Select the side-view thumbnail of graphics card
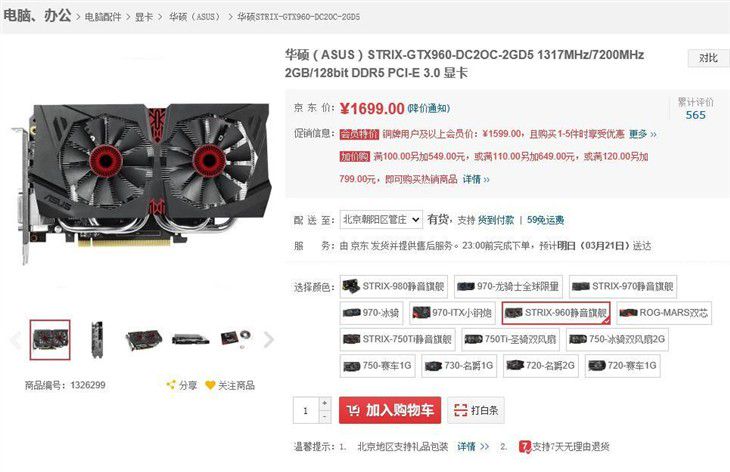The width and height of the screenshot is (730, 472). pos(97,340)
